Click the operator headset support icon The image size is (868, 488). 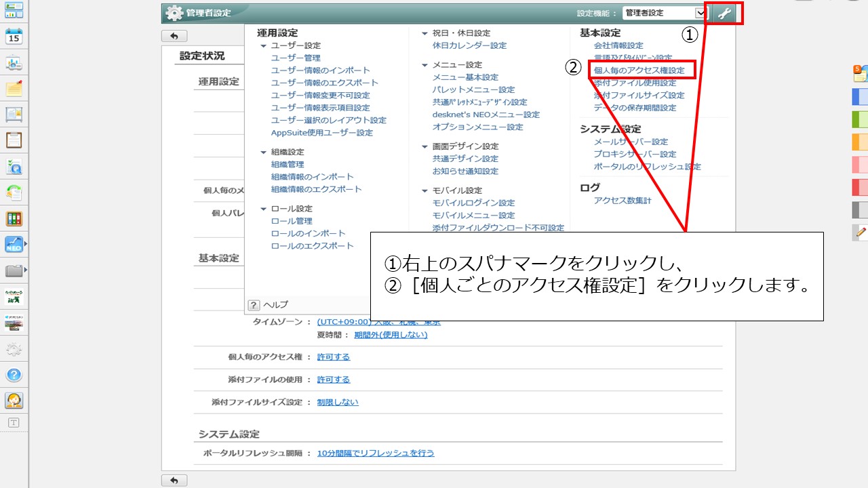(x=14, y=400)
